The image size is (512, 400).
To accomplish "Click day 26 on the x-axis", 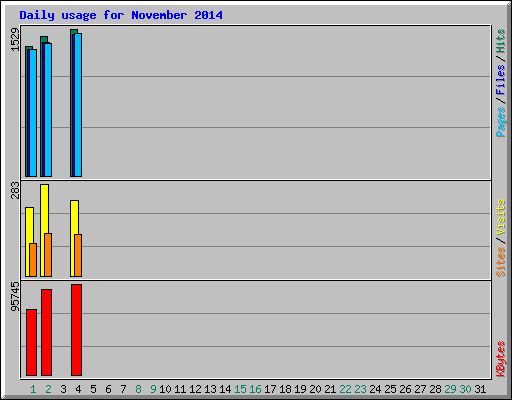I will 405,389.
